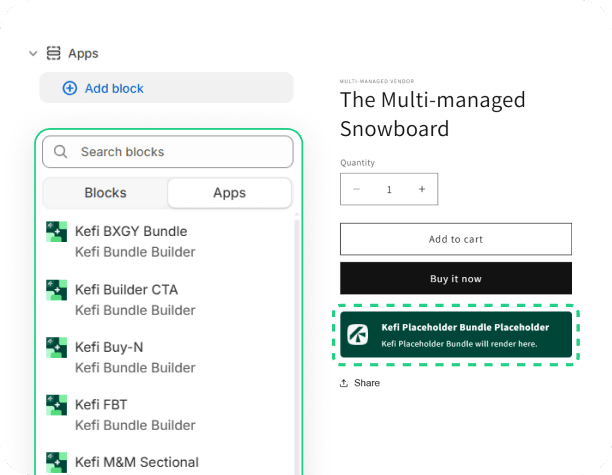Image resolution: width=612 pixels, height=475 pixels.
Task: Click the Kefi logo icon in placeholder
Action: pyautogui.click(x=358, y=334)
